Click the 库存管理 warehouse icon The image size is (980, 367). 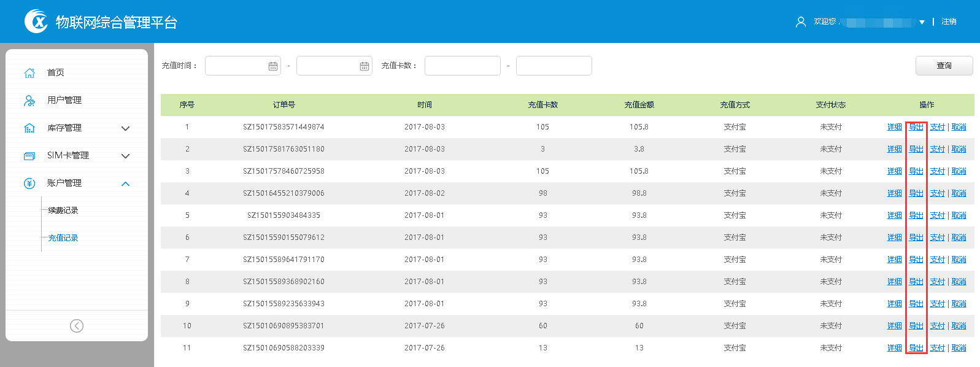[29, 128]
